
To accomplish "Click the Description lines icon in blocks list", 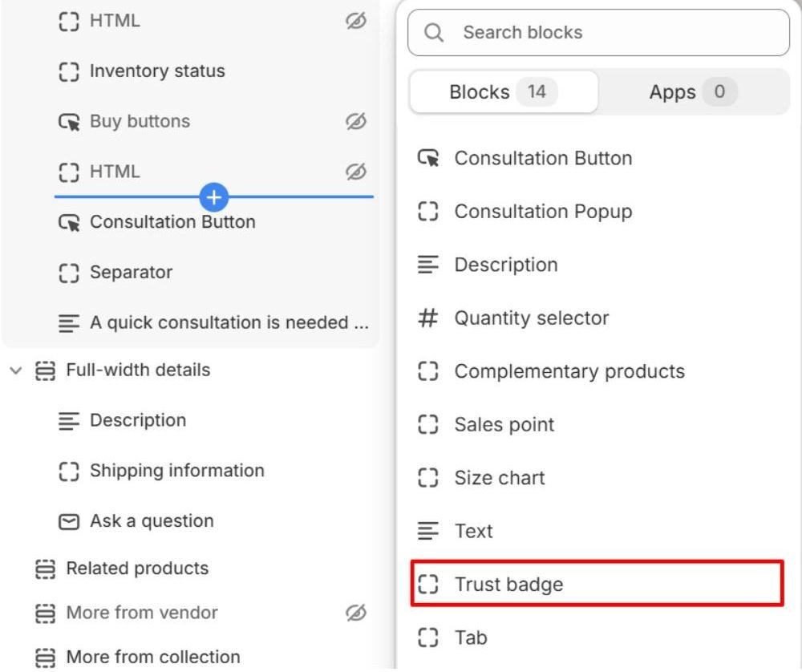I will pos(427,265).
